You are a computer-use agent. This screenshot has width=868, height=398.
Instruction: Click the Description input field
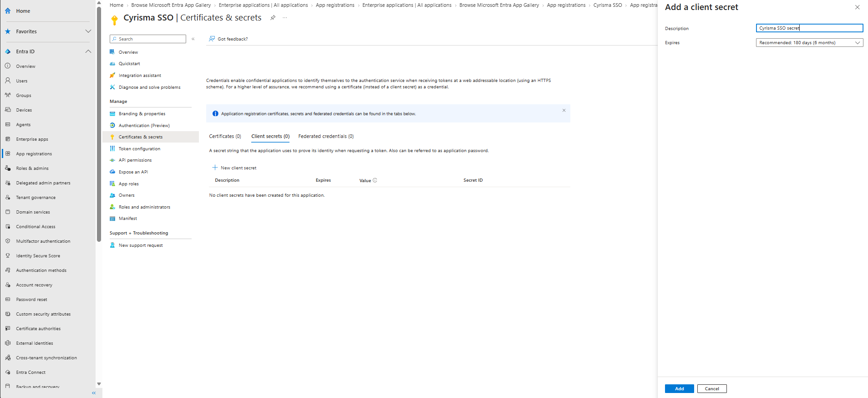coord(809,28)
